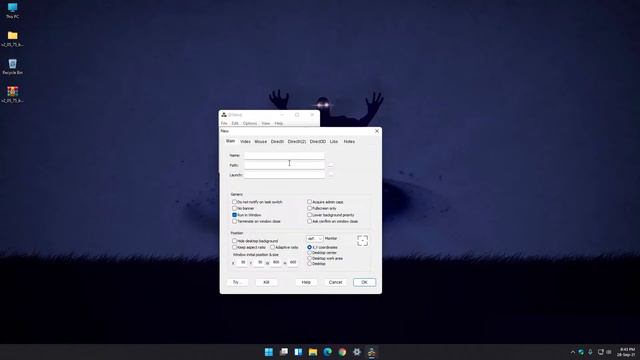This screenshot has width=640, height=360.
Task: Open the Path browse button
Action: point(331,164)
